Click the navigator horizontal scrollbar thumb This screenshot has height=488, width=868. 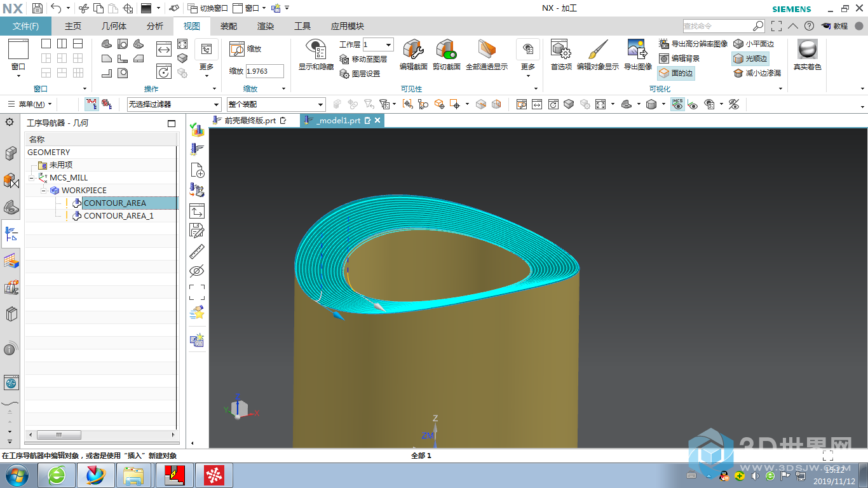59,435
